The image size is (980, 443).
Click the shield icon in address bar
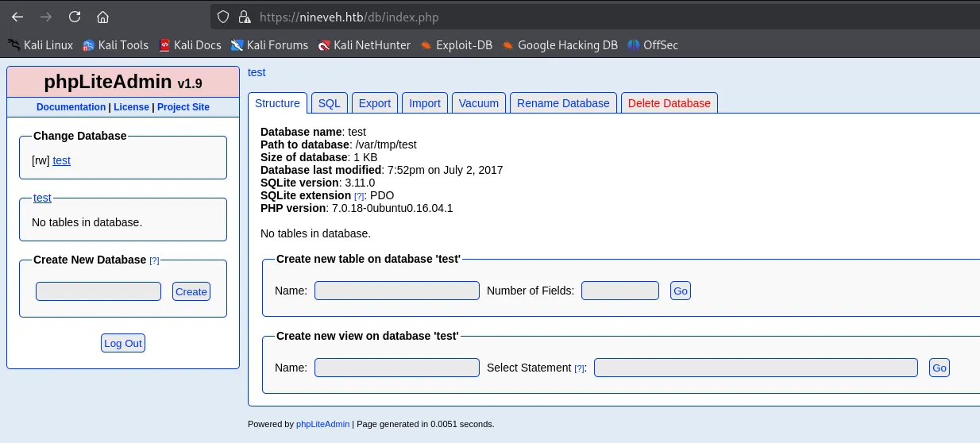pyautogui.click(x=223, y=17)
